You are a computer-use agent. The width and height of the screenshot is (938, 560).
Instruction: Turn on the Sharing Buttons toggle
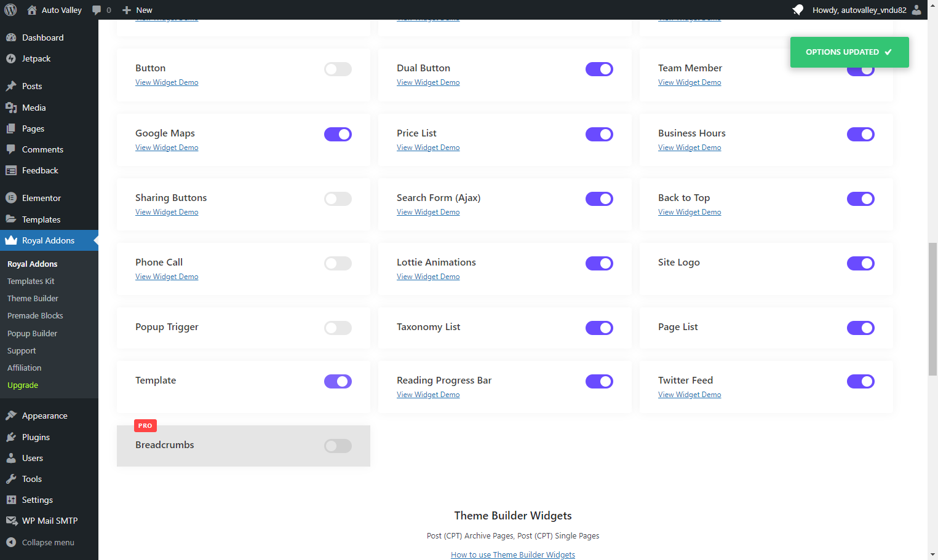click(x=338, y=199)
